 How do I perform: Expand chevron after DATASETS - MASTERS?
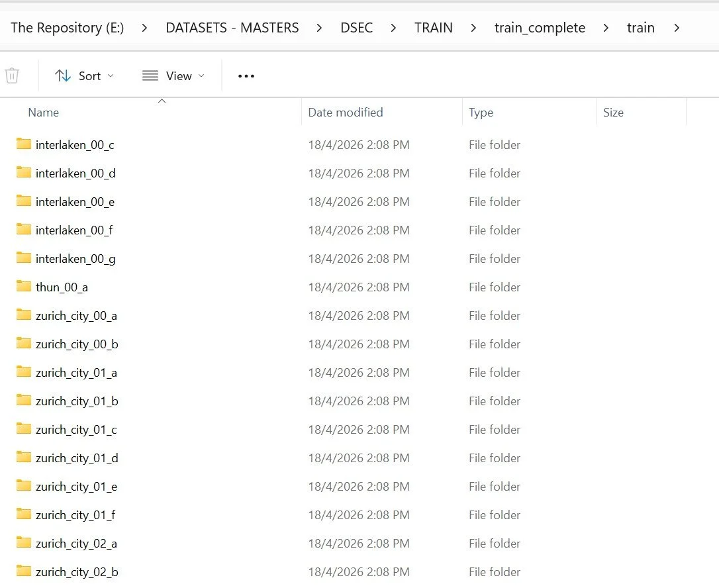pos(319,28)
